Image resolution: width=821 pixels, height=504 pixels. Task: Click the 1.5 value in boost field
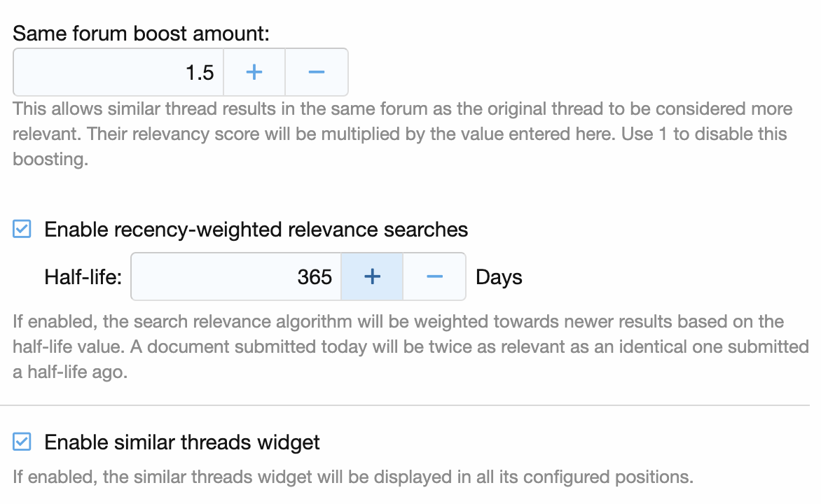(200, 72)
